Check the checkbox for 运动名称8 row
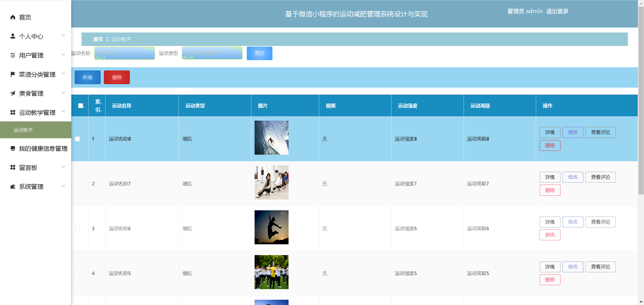Screen dimensions: 644x305 77,139
